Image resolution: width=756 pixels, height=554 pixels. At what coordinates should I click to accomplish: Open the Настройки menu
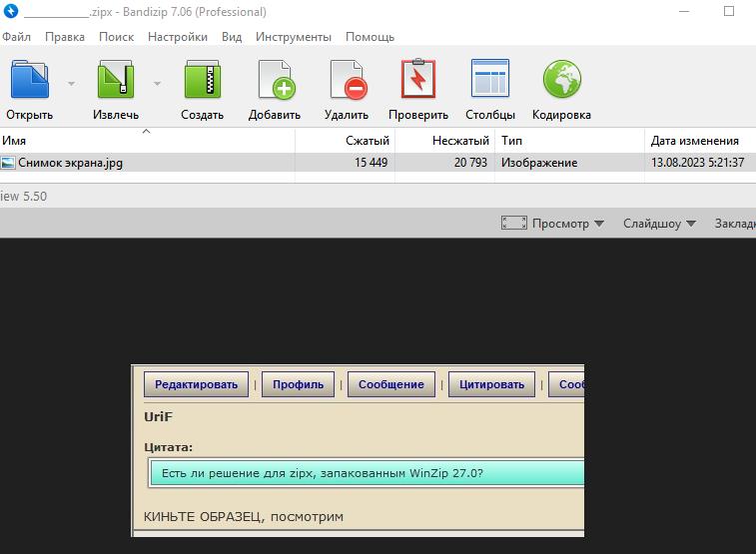178,37
